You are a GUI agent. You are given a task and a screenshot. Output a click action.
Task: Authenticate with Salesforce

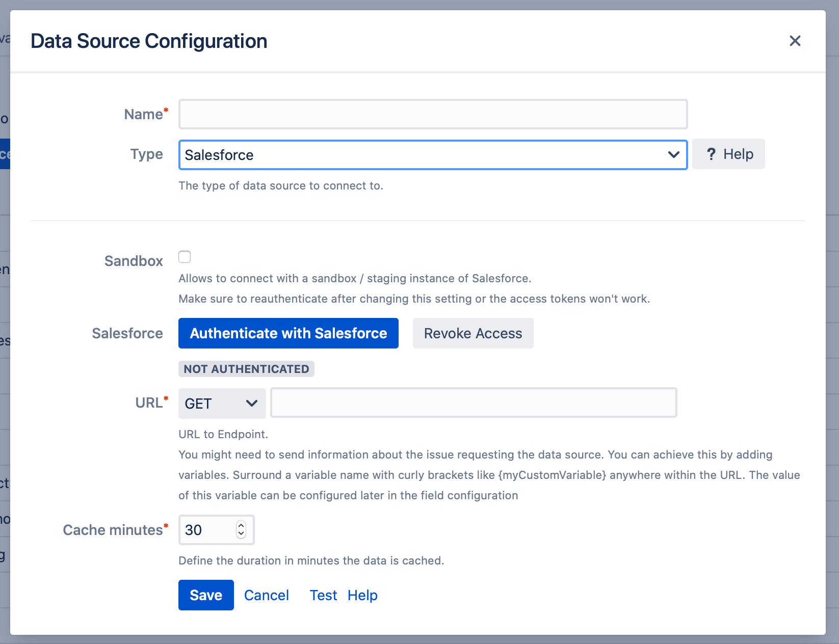tap(288, 333)
